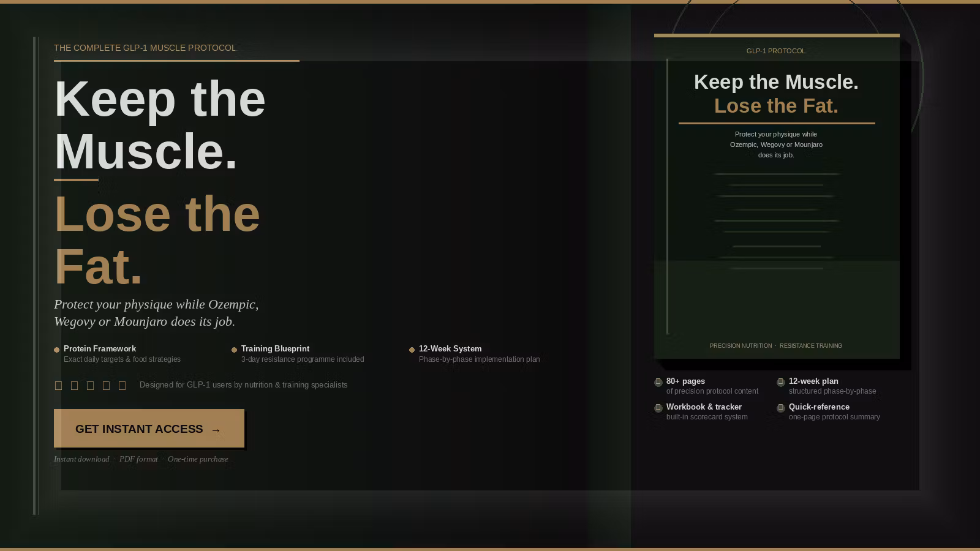
Task: Click the icon beside 80+ pages
Action: click(x=658, y=382)
